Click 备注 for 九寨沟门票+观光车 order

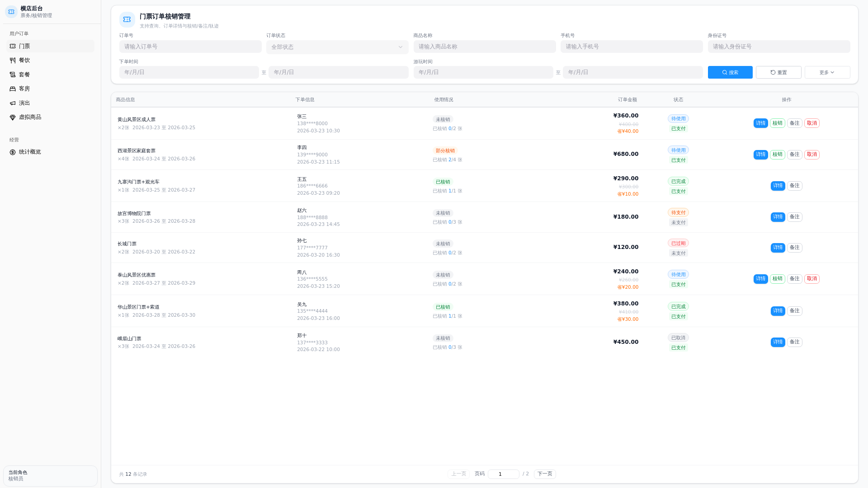(x=795, y=186)
